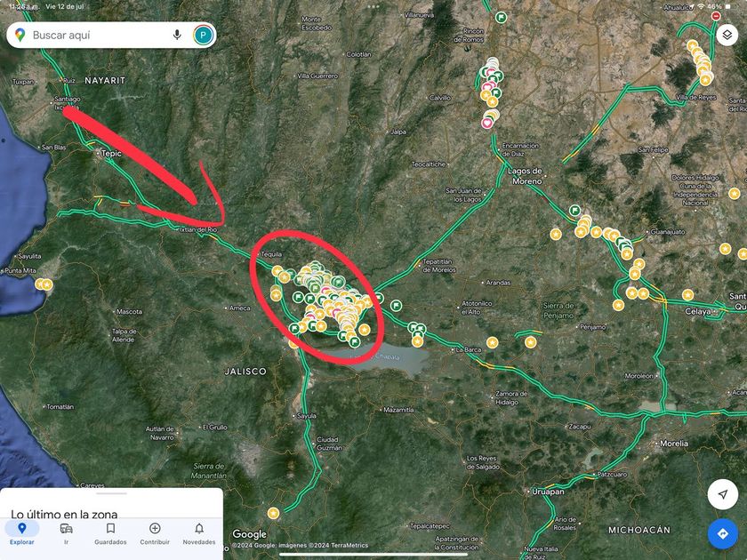Click the Sayulita town label
Image resolution: width=747 pixels, height=560 pixels.
29,256
